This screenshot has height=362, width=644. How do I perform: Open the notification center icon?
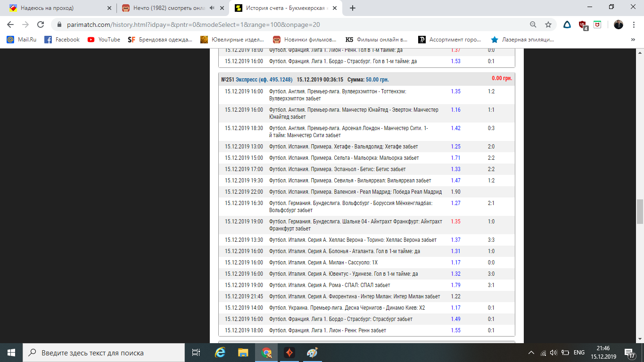point(629,353)
